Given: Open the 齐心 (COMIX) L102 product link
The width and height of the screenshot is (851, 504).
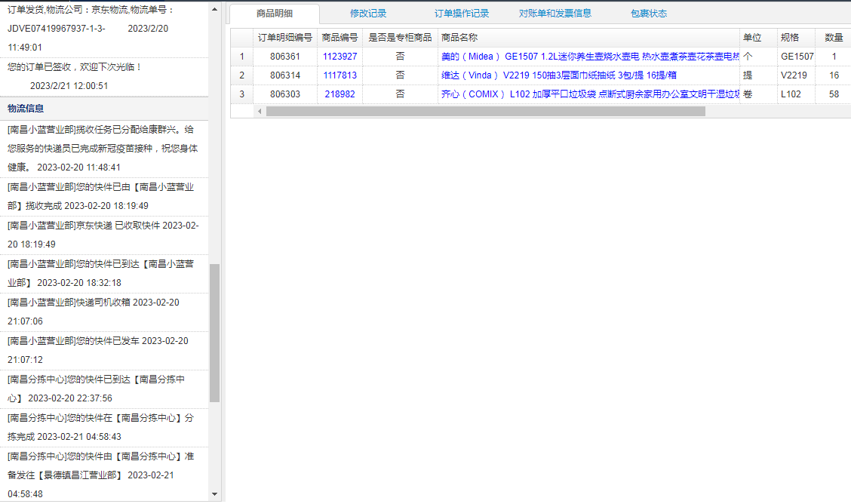Looking at the screenshot, I should (590, 94).
